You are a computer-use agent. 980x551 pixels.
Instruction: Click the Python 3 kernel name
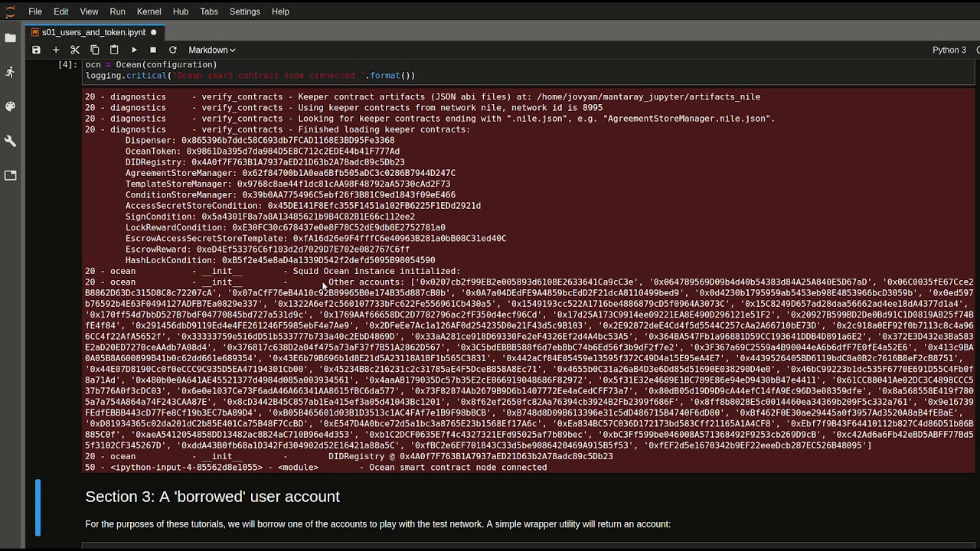[x=949, y=50]
